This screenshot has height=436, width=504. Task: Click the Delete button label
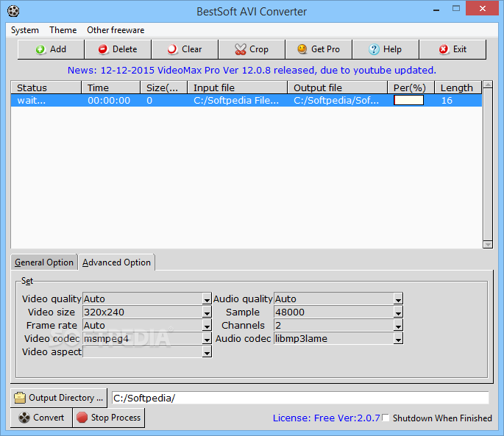click(x=125, y=49)
